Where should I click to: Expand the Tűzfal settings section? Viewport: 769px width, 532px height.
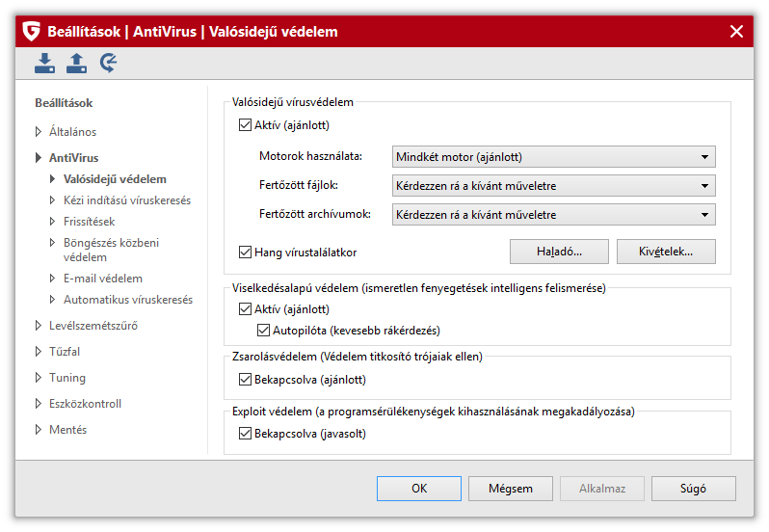(39, 352)
